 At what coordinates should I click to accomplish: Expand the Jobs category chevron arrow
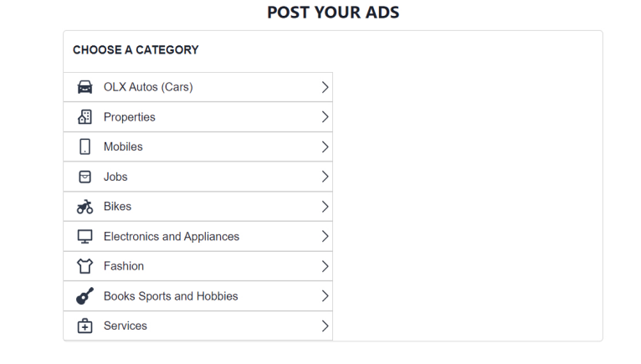325,177
